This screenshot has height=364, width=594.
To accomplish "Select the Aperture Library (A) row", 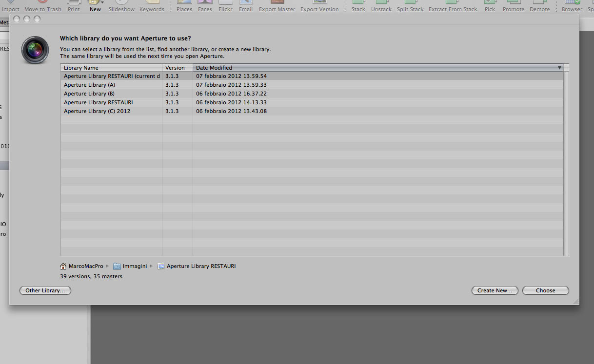I will click(x=312, y=85).
